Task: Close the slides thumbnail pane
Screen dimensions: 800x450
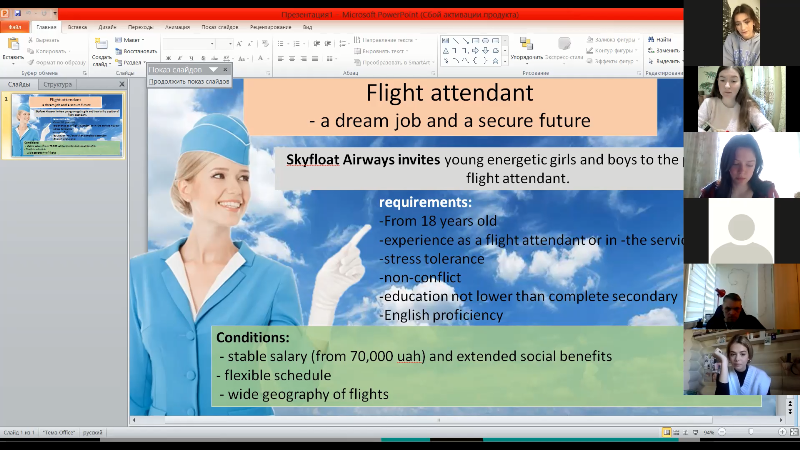Action: (122, 85)
